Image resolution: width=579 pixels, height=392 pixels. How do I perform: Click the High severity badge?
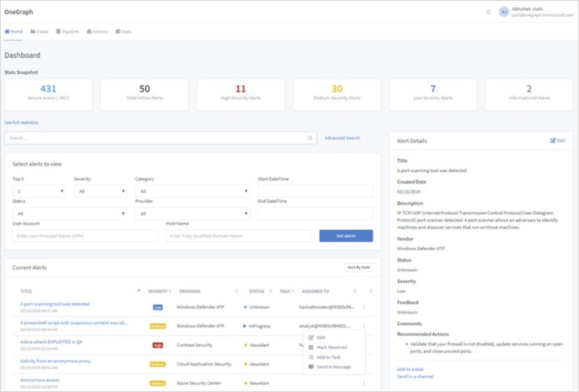(158, 345)
